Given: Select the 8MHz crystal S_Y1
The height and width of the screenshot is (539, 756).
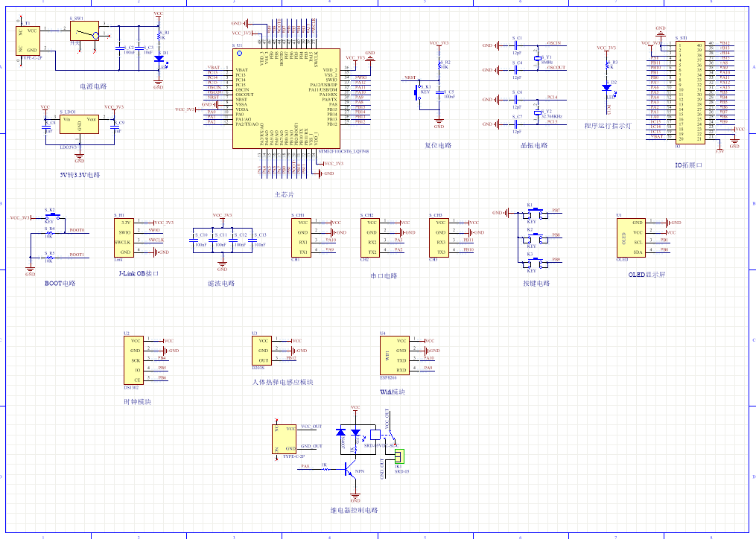Looking at the screenshot, I should tap(538, 58).
